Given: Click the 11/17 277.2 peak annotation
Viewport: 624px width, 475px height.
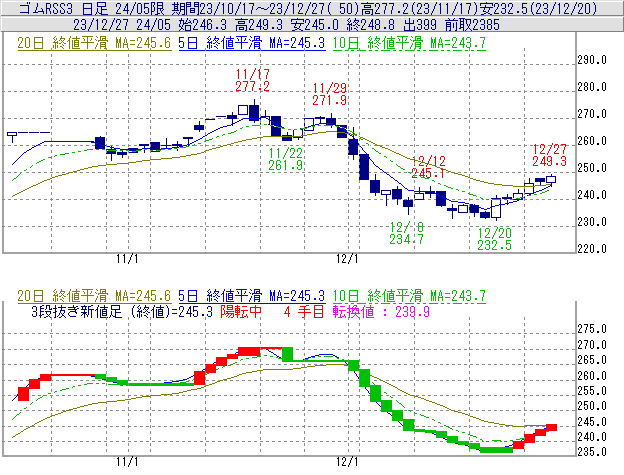Looking at the screenshot, I should coord(252,80).
